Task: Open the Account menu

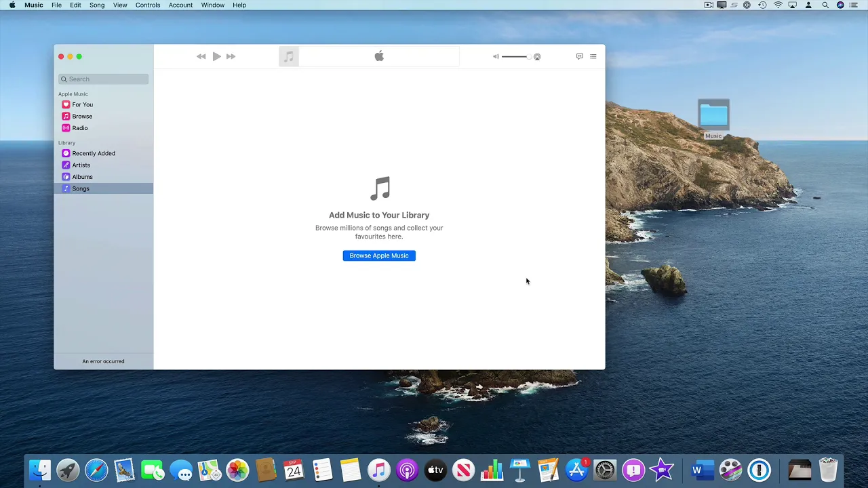Action: tap(180, 5)
